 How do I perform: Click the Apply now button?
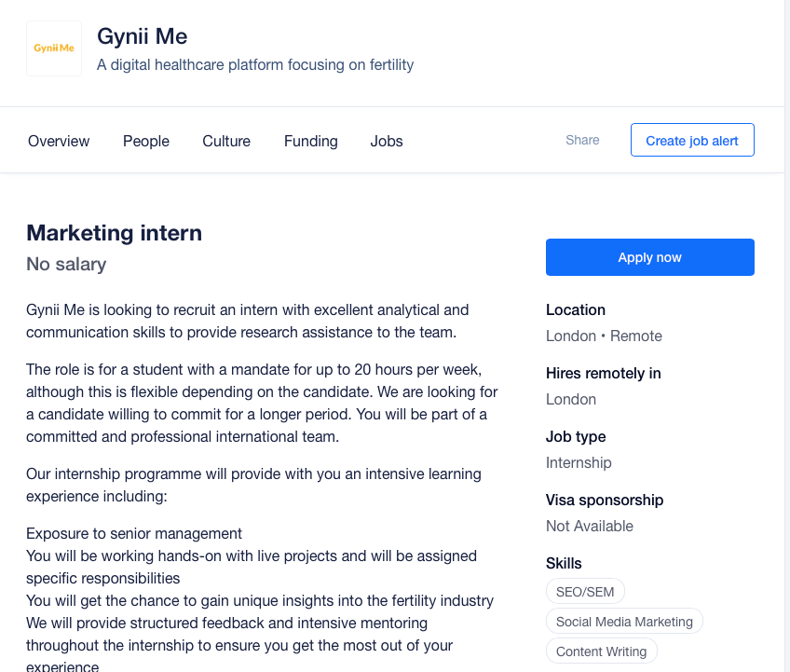pos(649,257)
